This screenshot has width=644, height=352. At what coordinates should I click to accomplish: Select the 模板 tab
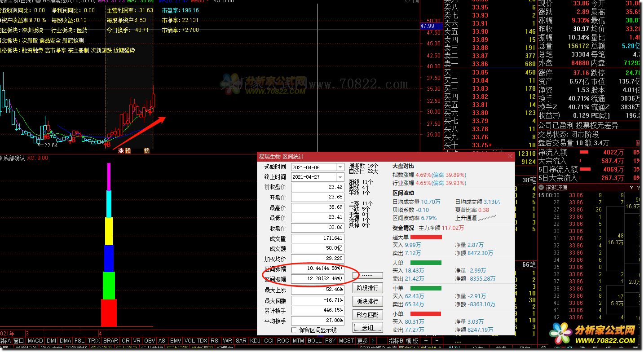click(412, 341)
